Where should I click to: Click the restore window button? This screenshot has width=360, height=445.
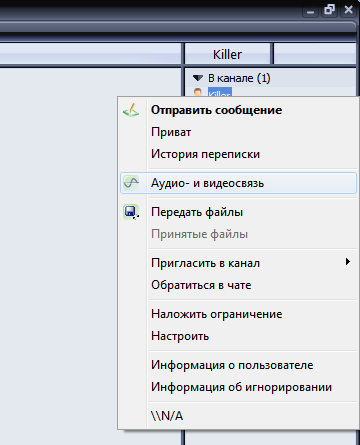tap(329, 10)
